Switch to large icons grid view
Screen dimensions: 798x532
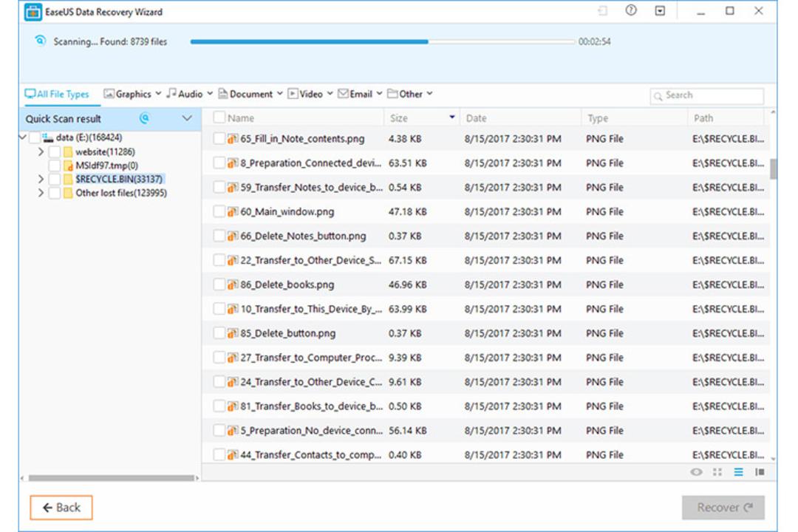pos(717,472)
